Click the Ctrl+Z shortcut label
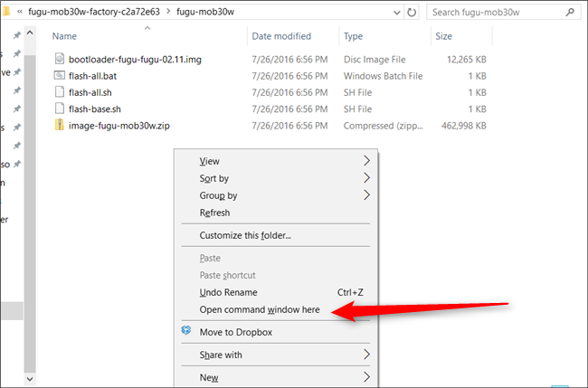Image resolution: width=588 pixels, height=388 pixels. pyautogui.click(x=350, y=292)
